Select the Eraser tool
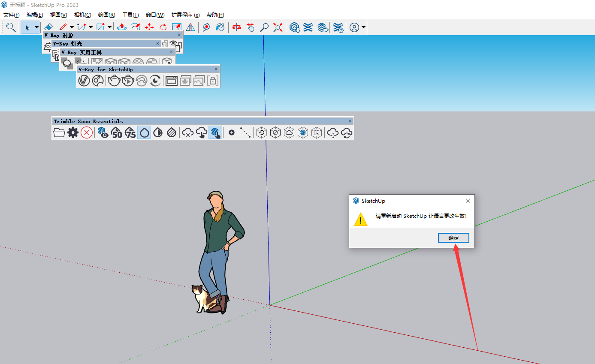Image resolution: width=595 pixels, height=364 pixels. click(x=48, y=27)
